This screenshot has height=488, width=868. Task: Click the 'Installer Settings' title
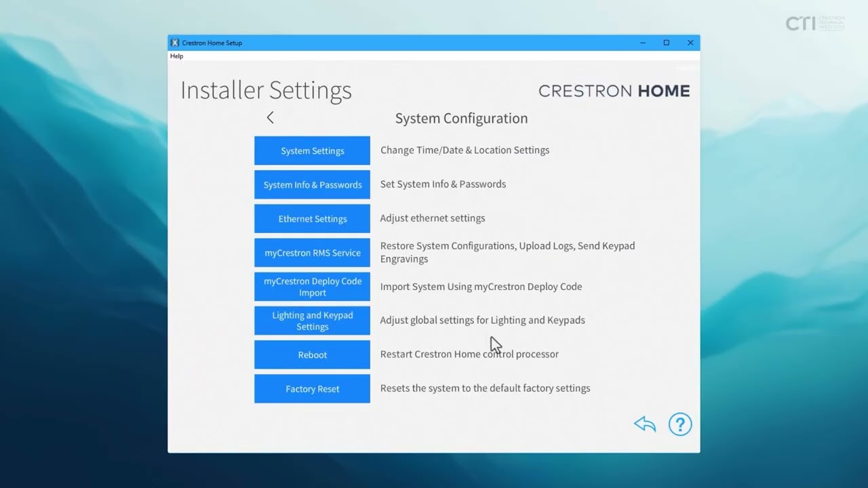click(266, 90)
